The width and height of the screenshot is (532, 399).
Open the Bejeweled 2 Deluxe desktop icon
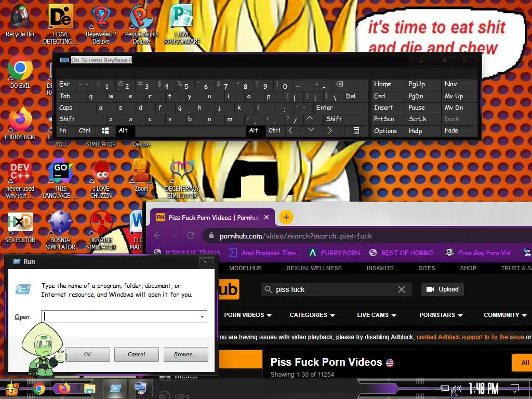click(101, 24)
